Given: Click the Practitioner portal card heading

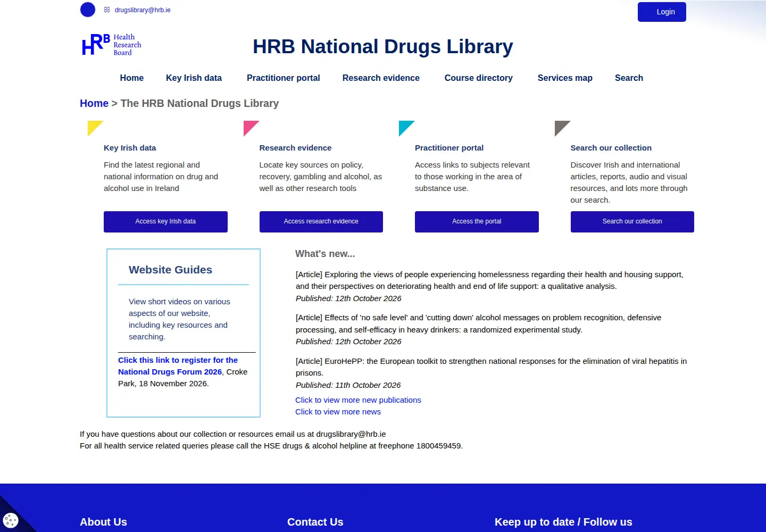Looking at the screenshot, I should coord(449,148).
